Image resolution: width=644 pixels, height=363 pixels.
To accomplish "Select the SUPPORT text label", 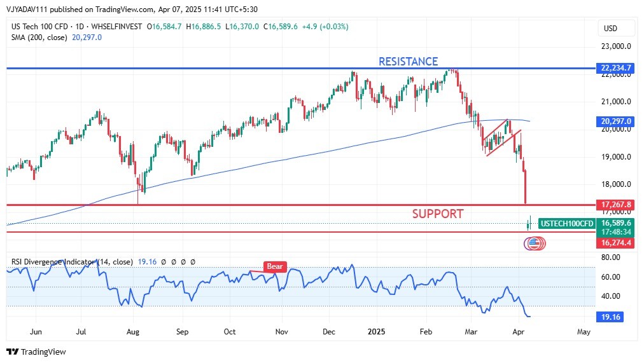I will (x=437, y=214).
